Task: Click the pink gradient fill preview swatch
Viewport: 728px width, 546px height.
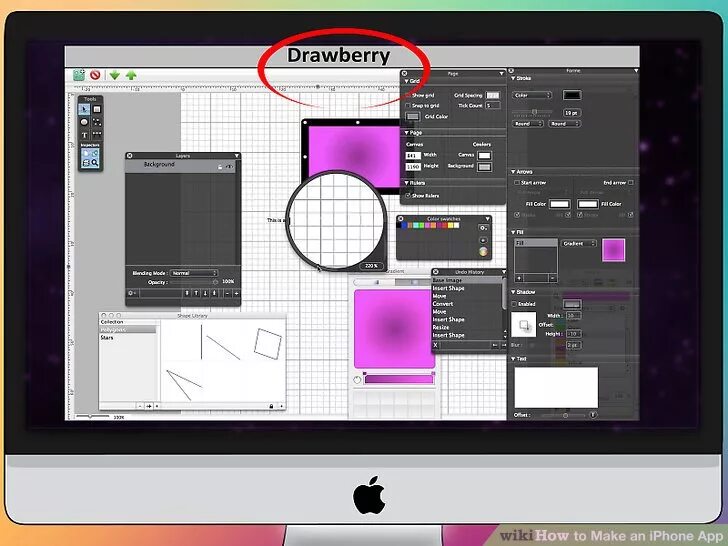Action: (613, 250)
